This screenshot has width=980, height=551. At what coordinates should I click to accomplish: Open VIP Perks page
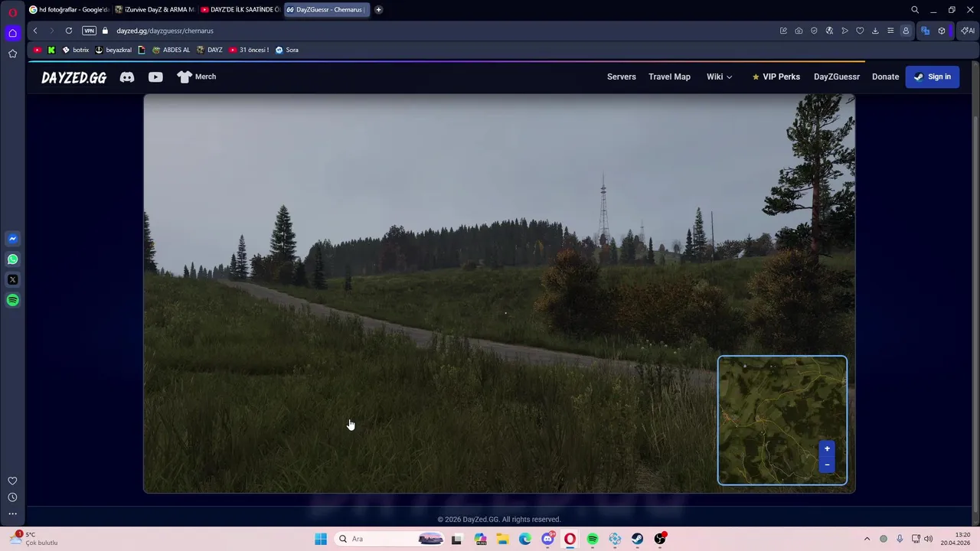pos(776,77)
